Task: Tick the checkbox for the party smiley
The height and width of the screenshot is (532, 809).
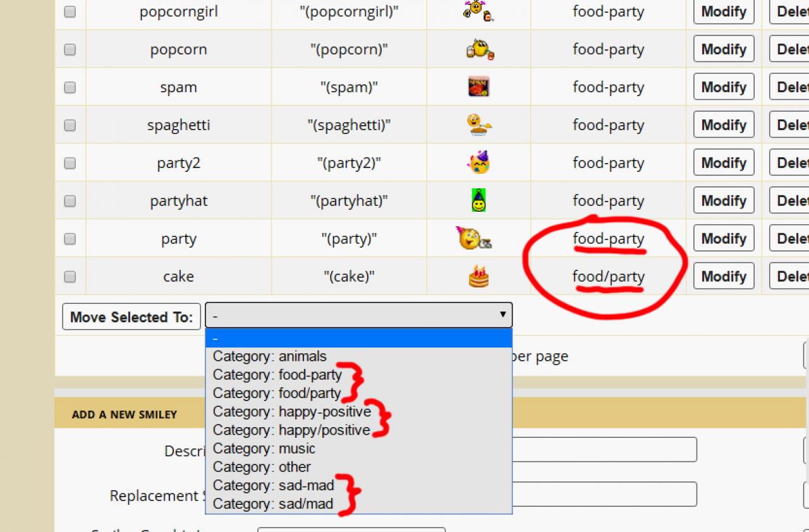Action: [70, 239]
